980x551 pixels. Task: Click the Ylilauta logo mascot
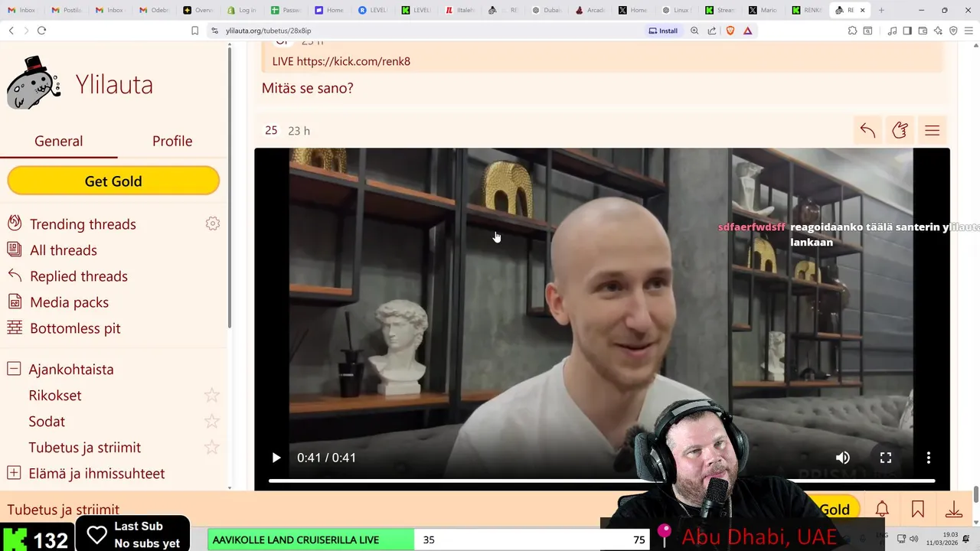point(33,83)
